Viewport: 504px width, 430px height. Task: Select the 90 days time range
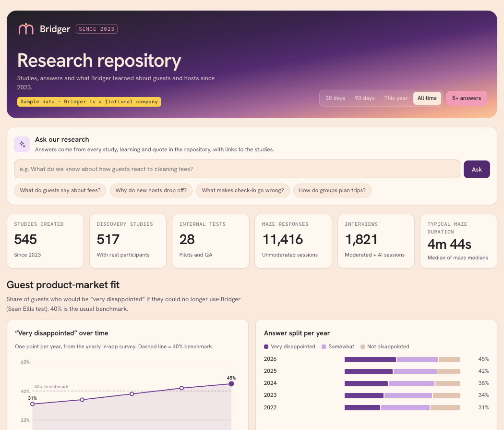pos(365,98)
